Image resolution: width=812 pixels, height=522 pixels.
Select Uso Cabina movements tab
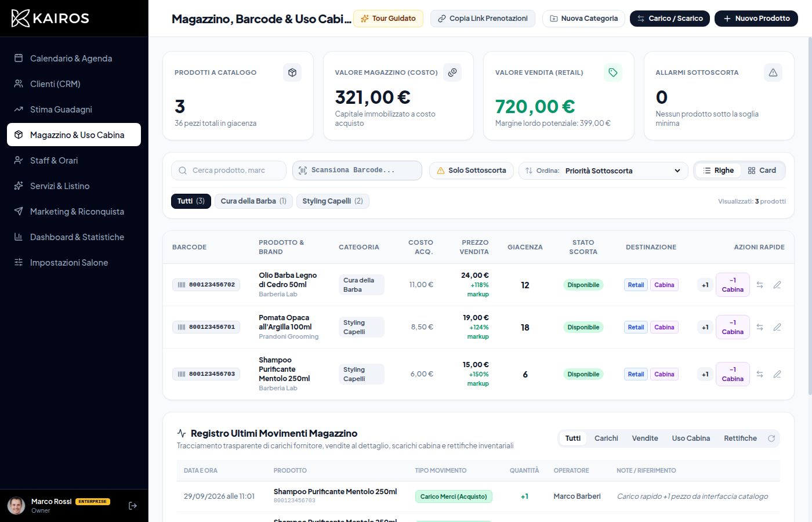pyautogui.click(x=691, y=438)
